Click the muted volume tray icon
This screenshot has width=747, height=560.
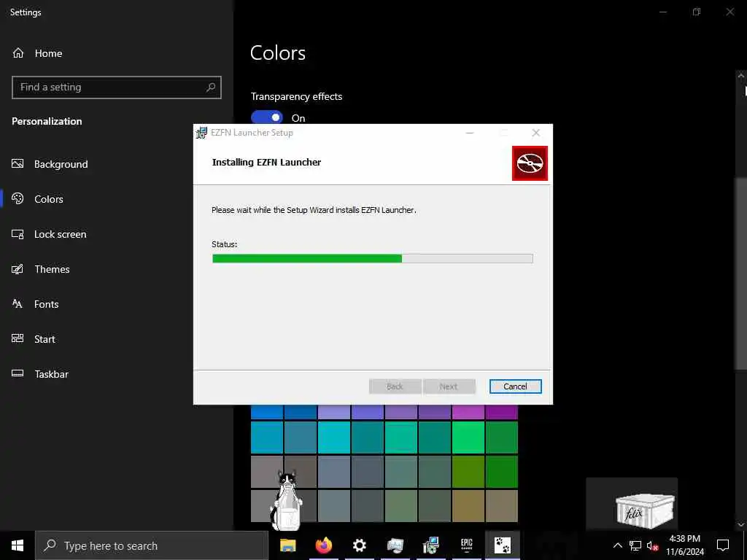(652, 545)
